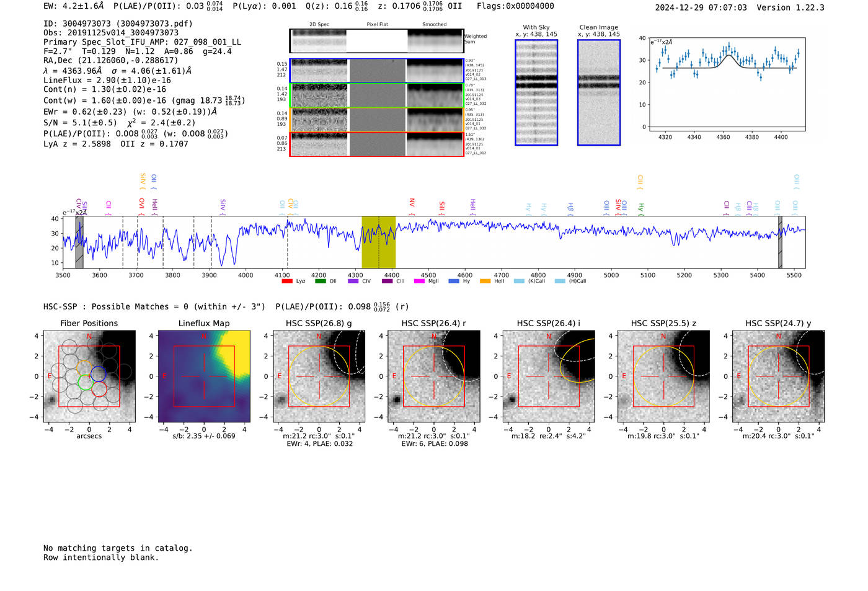Viewport: 868px width, 591px height.
Task: Click the red-bordered 2D spectrum row
Action: [x=376, y=144]
